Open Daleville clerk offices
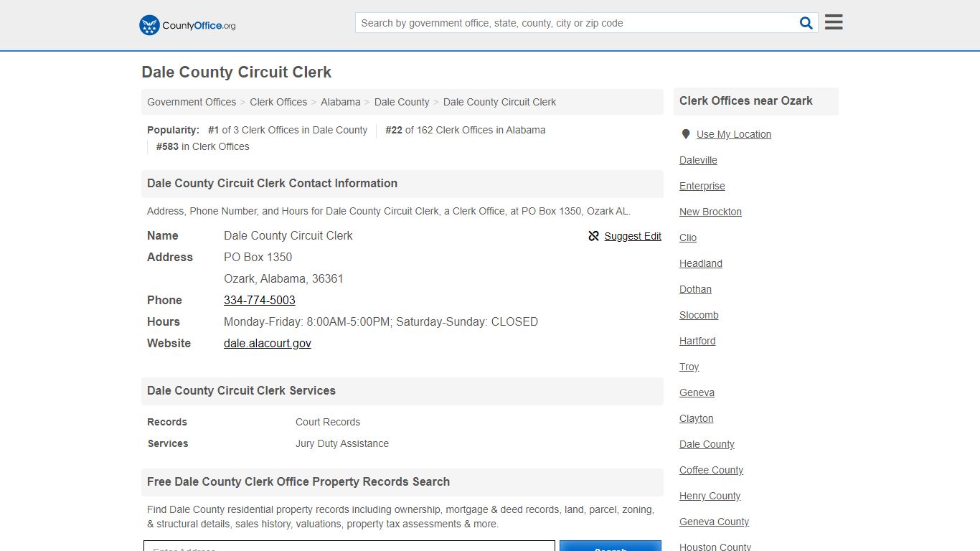 (x=698, y=160)
